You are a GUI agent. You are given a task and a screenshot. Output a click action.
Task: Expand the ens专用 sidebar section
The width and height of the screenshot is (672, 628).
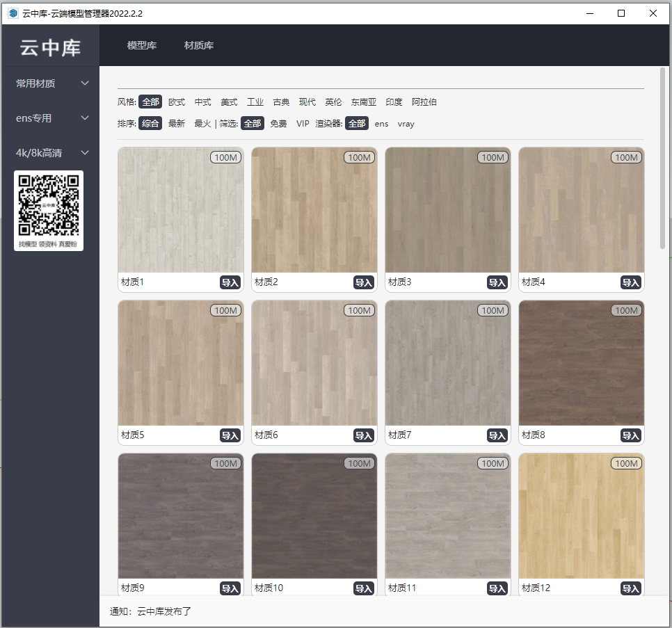tap(51, 118)
